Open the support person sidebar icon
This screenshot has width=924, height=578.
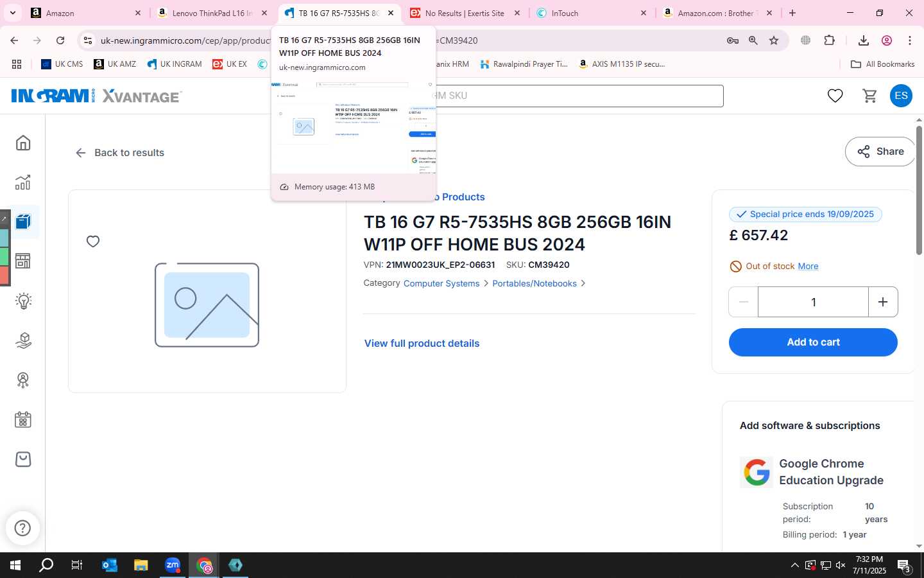pos(23,380)
